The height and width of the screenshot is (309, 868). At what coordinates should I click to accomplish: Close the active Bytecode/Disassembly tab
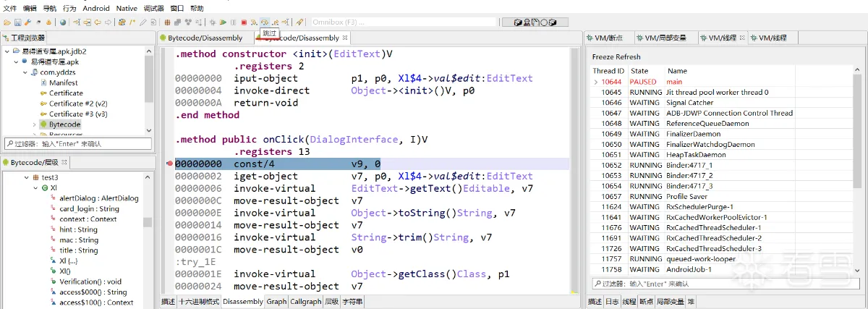pos(346,38)
